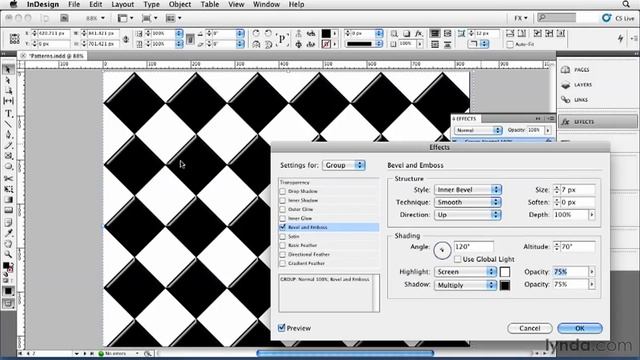Select the Selection tool arrow
This screenshot has width=640, height=360.
[8, 70]
